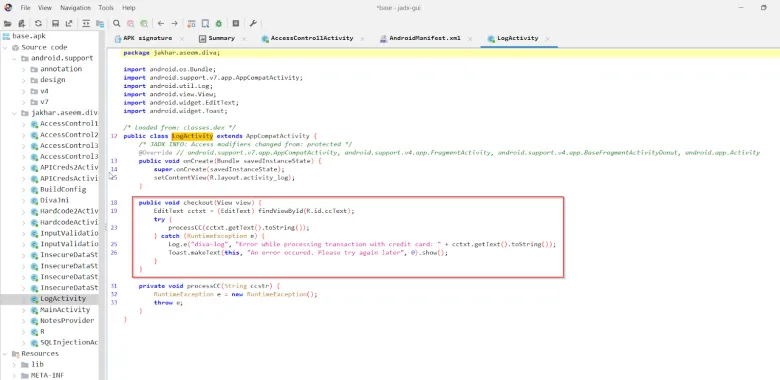Viewport: 780px width, 380px height.
Task: Open the debugger green bug icon
Action: coord(218,23)
